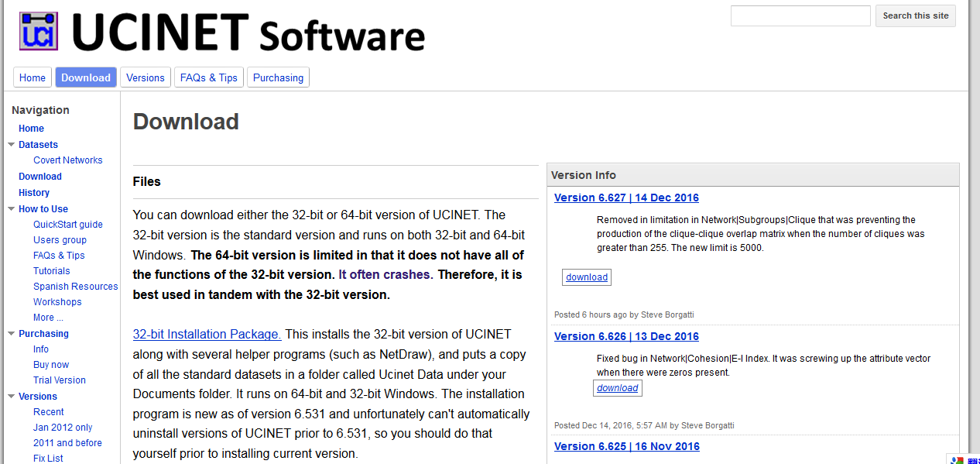Click the Google translate widget icon
980x464 pixels.
point(958,459)
